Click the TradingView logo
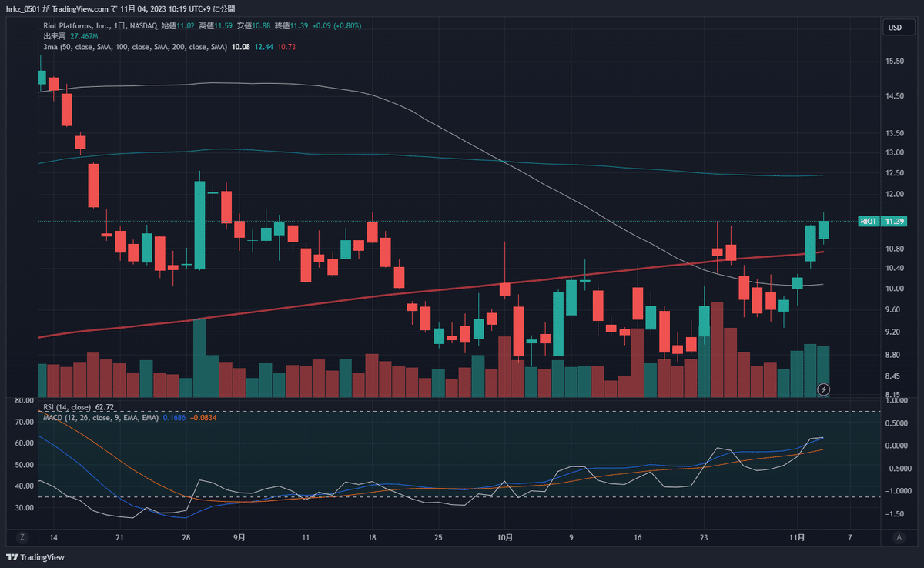Screen dimensions: 924x568 34,557
